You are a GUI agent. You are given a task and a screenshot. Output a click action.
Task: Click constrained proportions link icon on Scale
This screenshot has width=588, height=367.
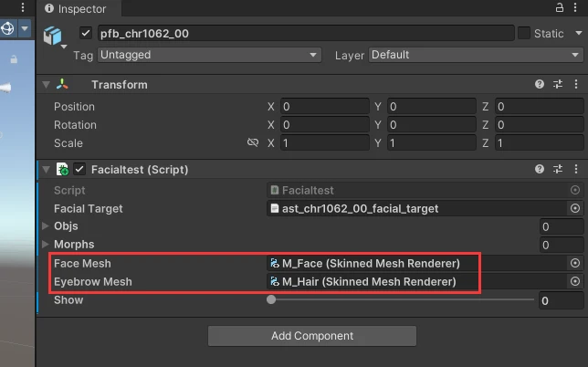[253, 142]
